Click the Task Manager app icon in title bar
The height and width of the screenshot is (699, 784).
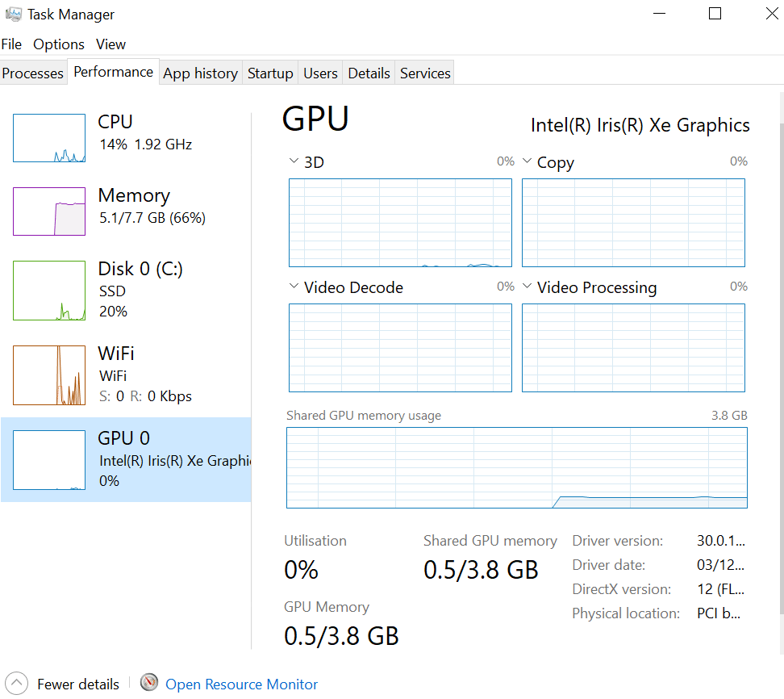pos(14,14)
